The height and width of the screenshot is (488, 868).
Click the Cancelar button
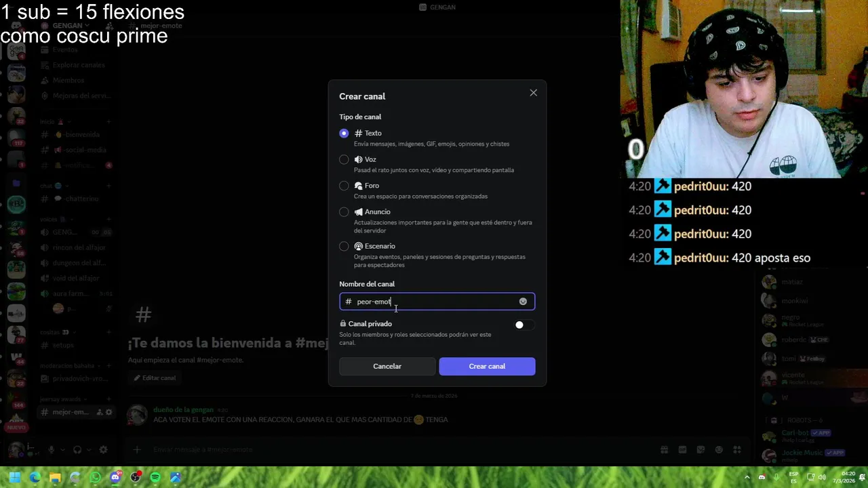387,367
